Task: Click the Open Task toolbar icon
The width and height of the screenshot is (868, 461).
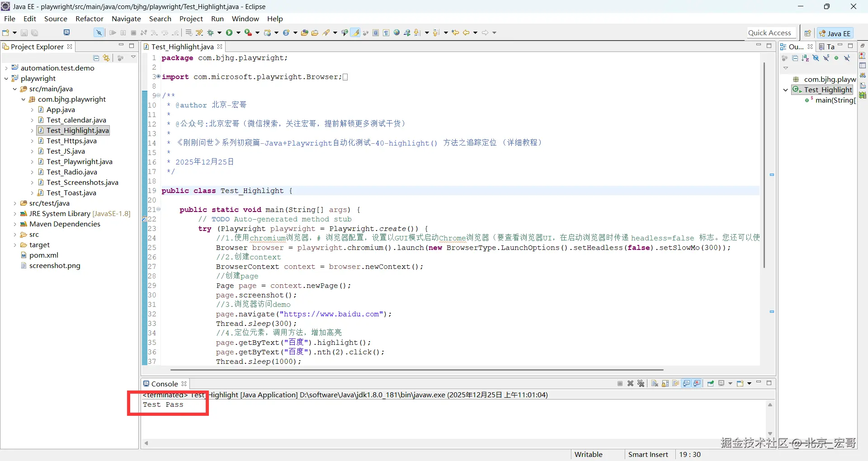Action: point(315,33)
